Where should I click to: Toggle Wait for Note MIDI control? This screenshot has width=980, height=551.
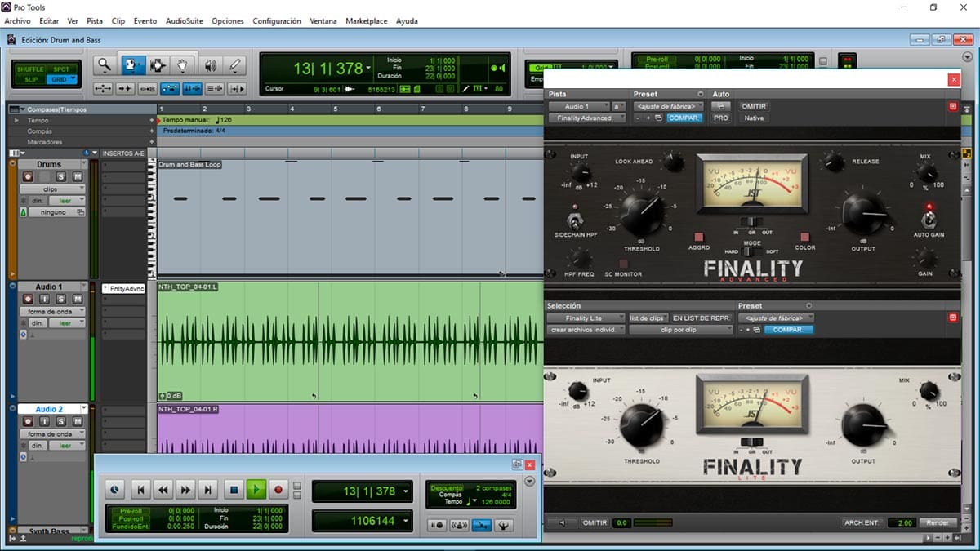click(438, 526)
